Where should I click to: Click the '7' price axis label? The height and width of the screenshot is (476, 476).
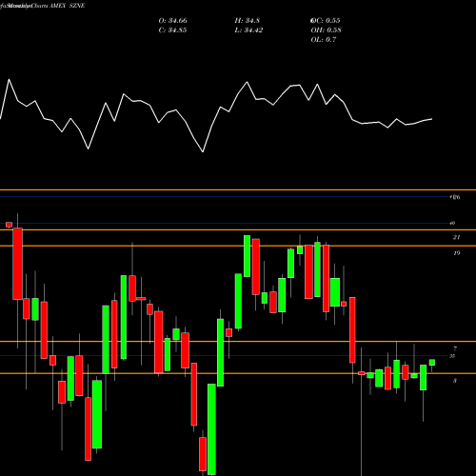point(455,348)
